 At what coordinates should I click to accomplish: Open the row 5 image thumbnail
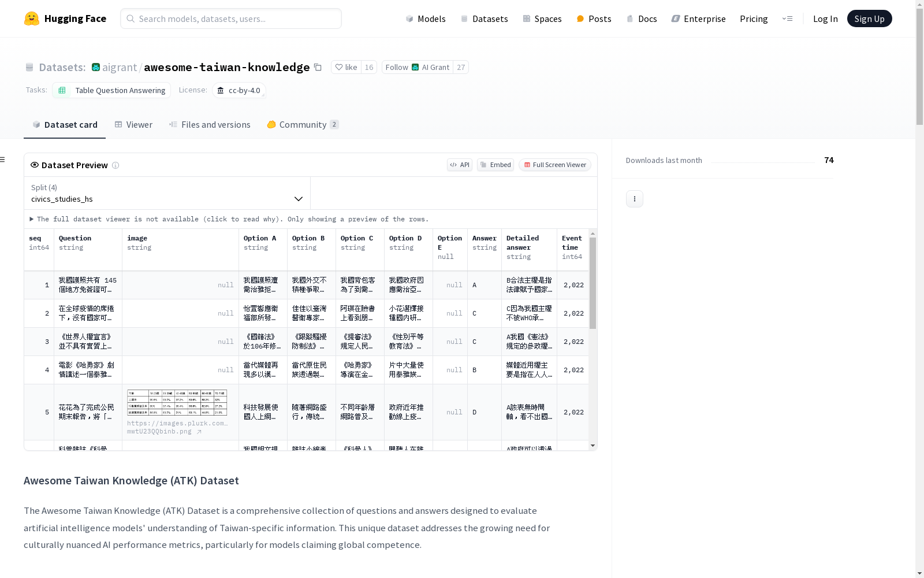coord(177,403)
